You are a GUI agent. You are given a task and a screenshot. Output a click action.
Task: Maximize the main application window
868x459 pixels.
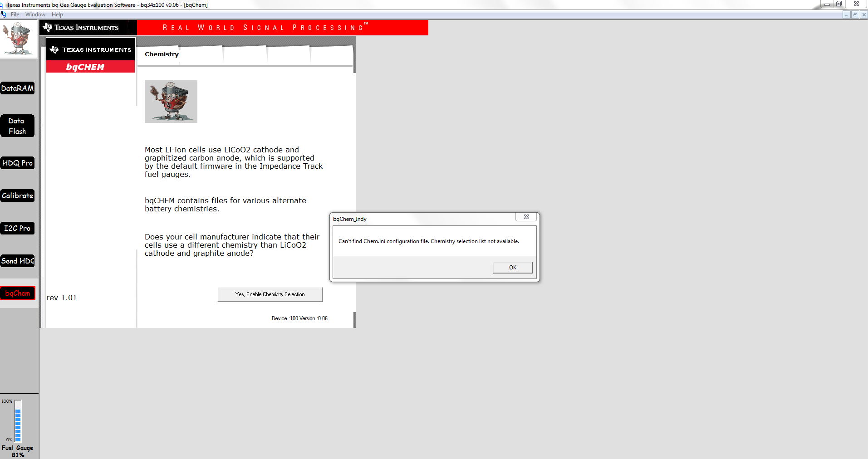point(839,4)
